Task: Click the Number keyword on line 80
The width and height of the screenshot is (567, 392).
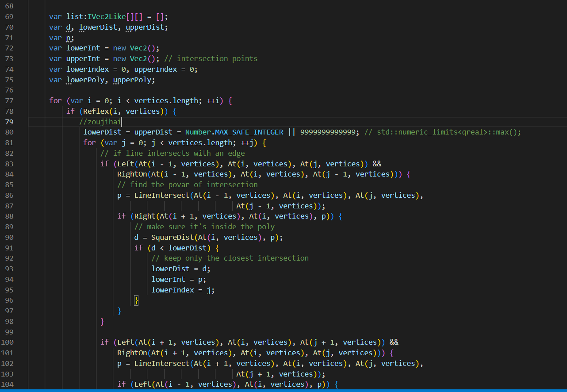Action: (x=198, y=132)
